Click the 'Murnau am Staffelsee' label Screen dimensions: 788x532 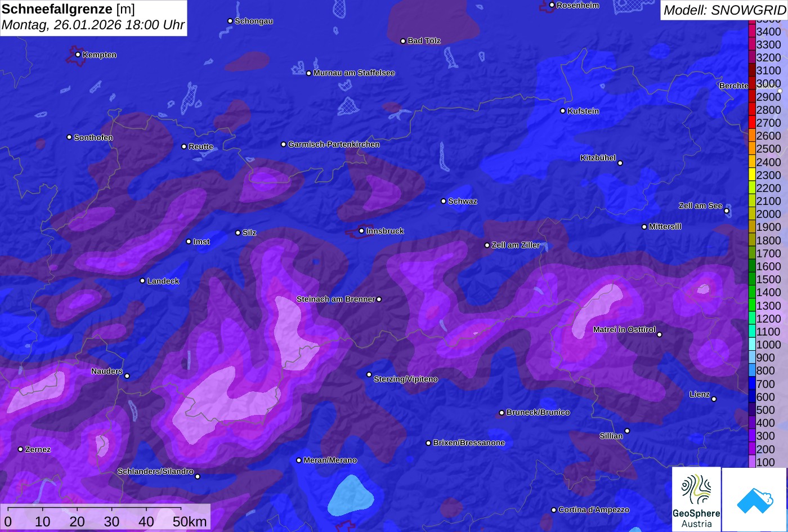coord(354,73)
